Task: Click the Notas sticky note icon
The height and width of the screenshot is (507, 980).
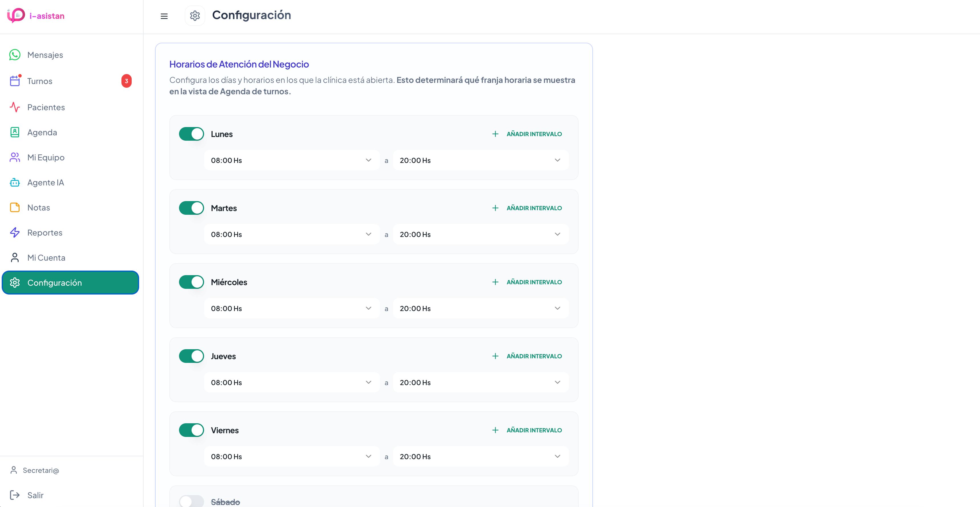Action: [x=15, y=208]
